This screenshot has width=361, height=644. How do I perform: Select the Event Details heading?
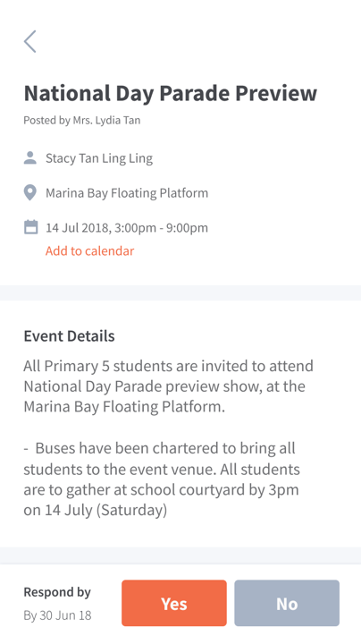tap(70, 336)
